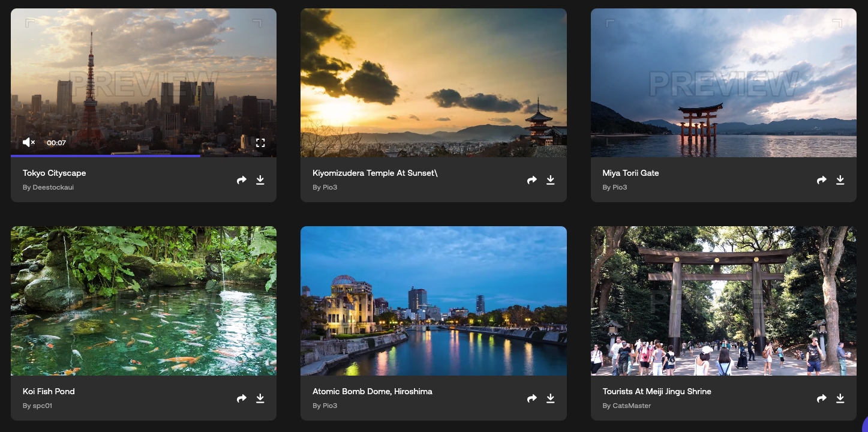Share Kiyomizudera Temple At Sunset video

coord(531,180)
